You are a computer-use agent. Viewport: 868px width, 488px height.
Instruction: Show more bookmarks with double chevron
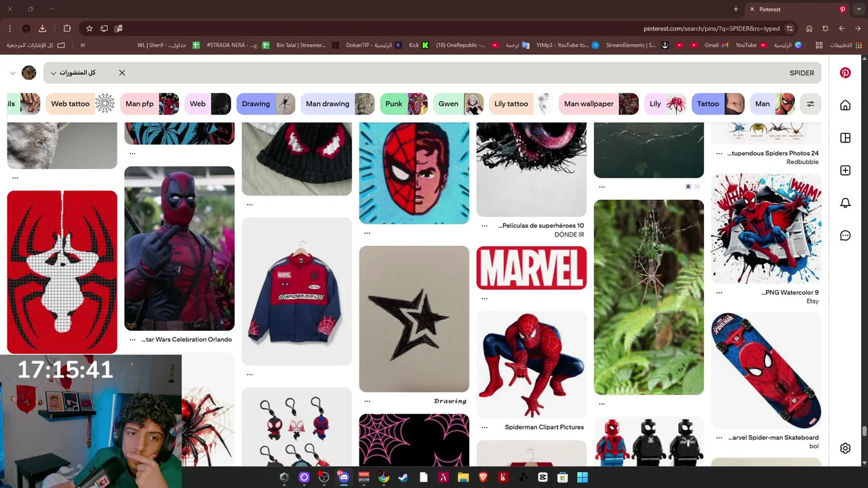pos(83,45)
